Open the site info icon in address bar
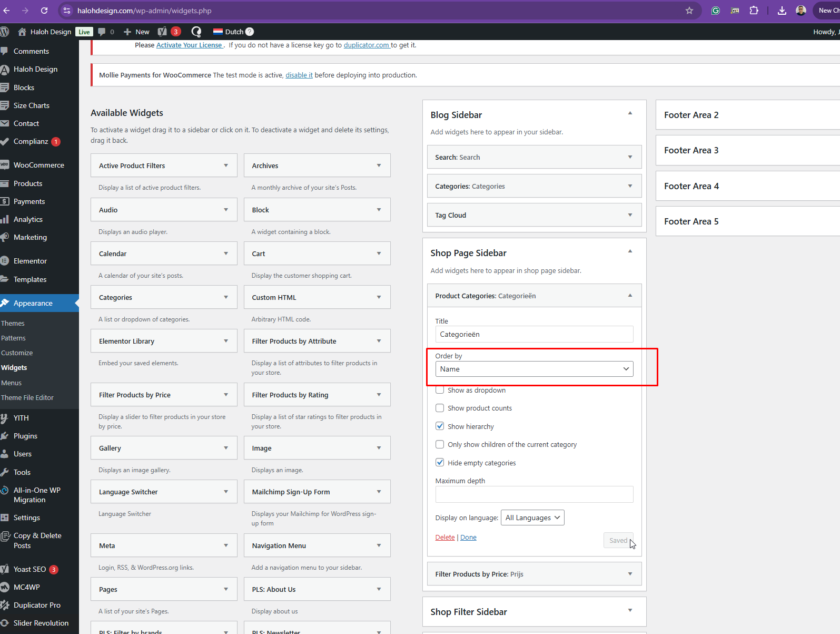Screen dimensions: 840x634 point(67,11)
